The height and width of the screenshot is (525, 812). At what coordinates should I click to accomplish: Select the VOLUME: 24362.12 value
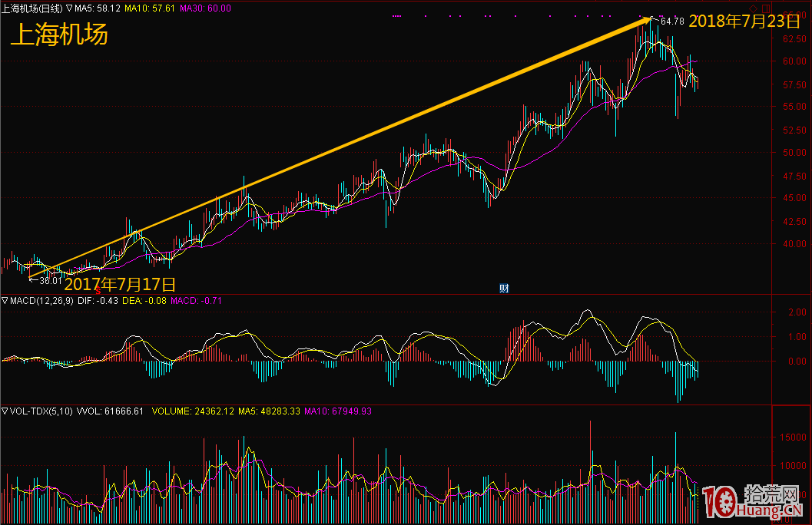[x=193, y=411]
